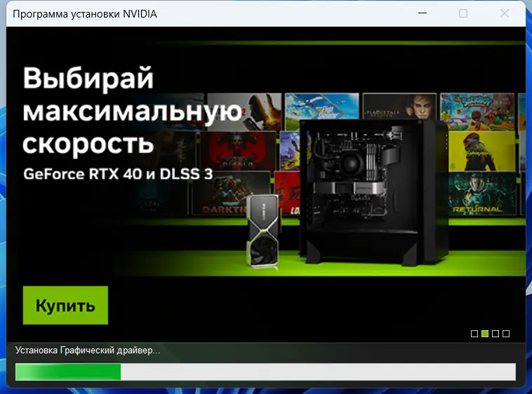This screenshot has width=532, height=394.
Task: Click the green Купить button
Action: [65, 305]
